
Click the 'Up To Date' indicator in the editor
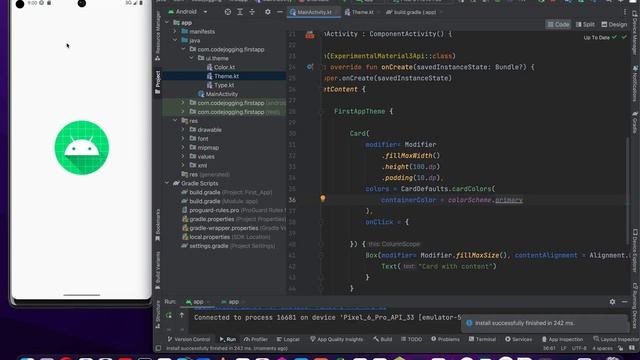pyautogui.click(x=600, y=38)
